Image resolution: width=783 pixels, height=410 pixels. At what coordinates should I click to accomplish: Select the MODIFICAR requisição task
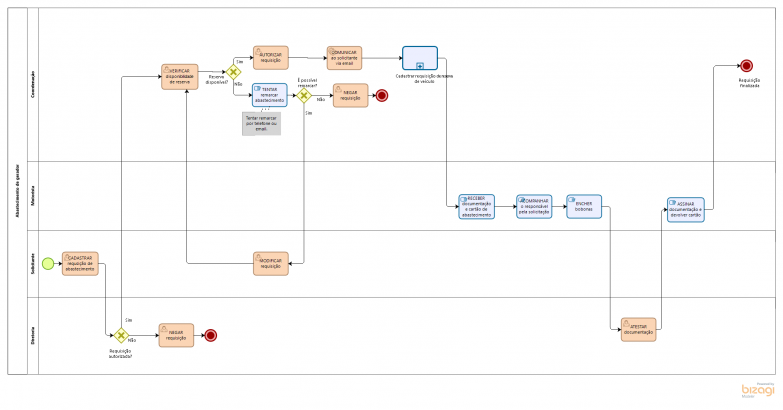(x=270, y=263)
